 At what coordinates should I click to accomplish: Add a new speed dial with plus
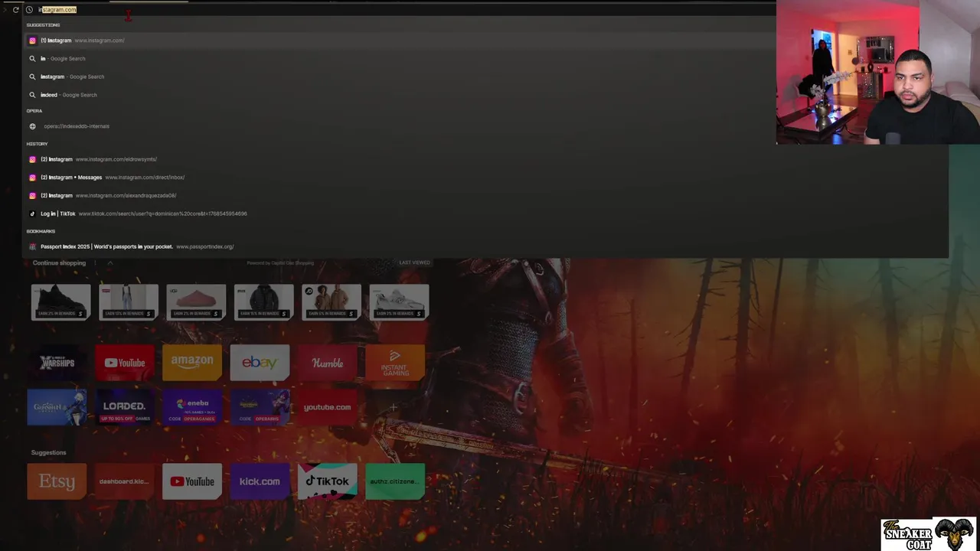394,407
